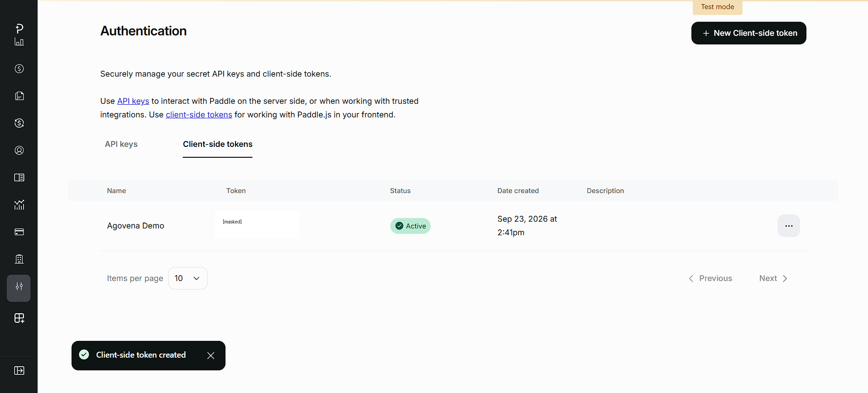
Task: Click the 'Agovena Demo' token name
Action: [136, 226]
